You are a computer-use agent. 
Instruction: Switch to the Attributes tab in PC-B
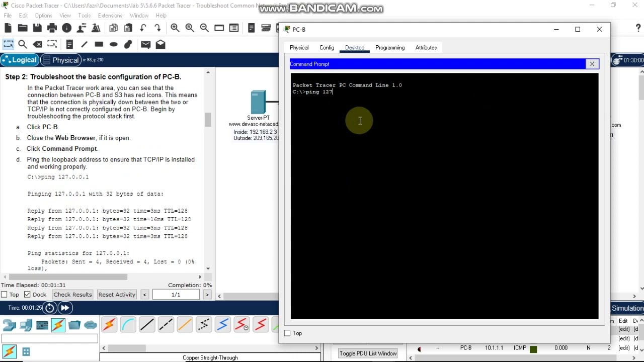pos(426,47)
